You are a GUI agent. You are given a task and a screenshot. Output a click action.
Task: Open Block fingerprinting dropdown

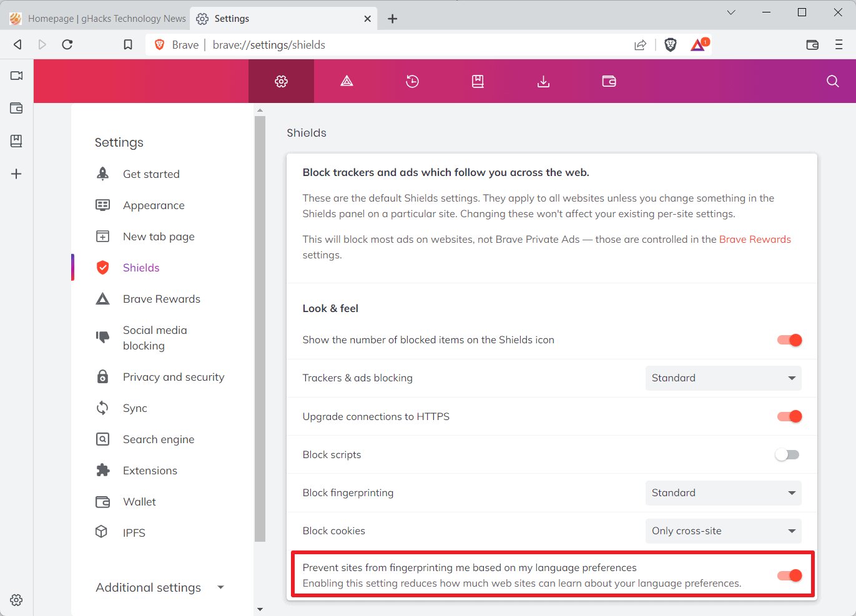click(723, 493)
